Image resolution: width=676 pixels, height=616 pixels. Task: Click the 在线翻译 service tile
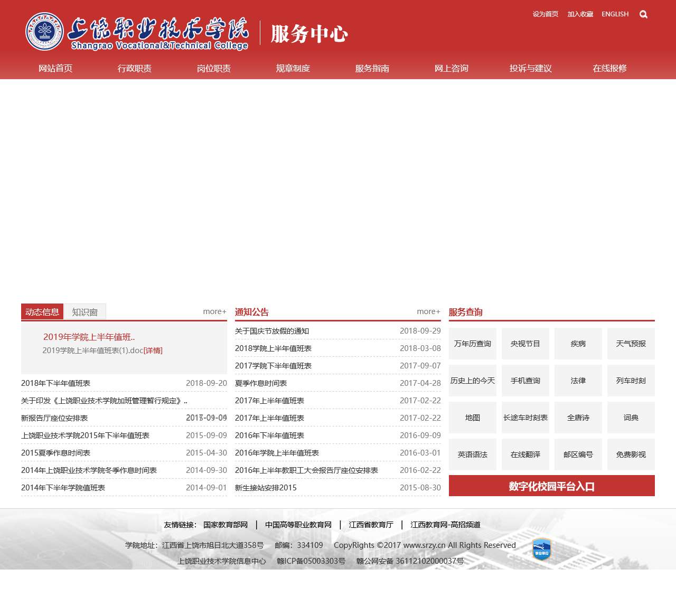pos(525,454)
